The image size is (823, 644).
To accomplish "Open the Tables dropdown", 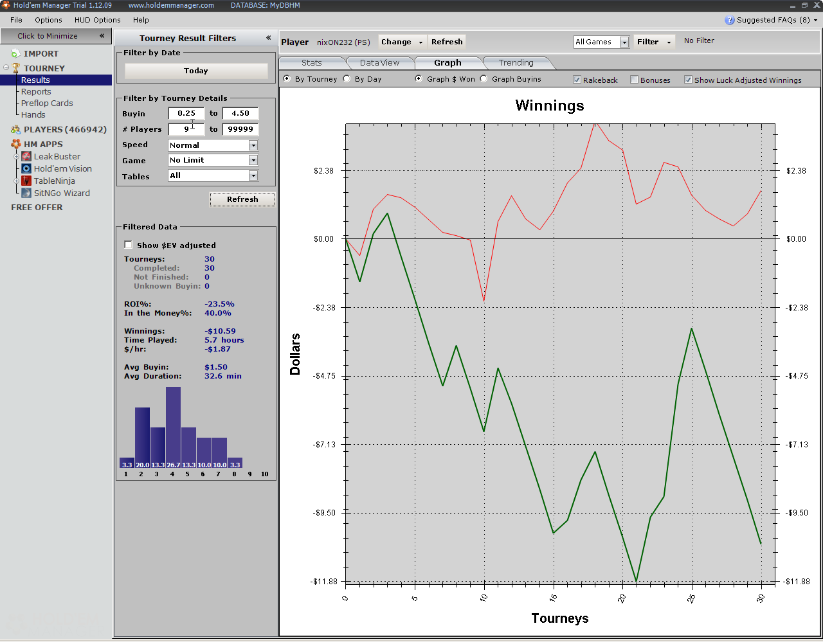I will 253,176.
